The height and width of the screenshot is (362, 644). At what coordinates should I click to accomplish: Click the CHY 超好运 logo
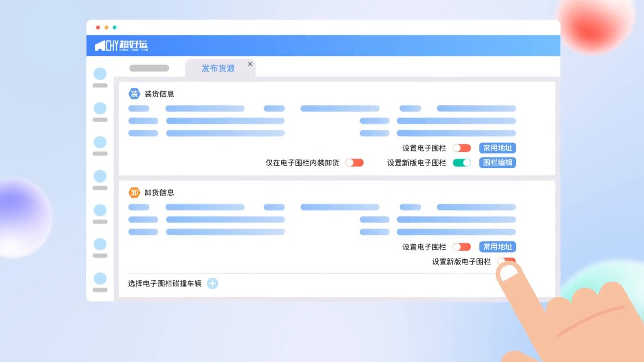click(x=121, y=46)
